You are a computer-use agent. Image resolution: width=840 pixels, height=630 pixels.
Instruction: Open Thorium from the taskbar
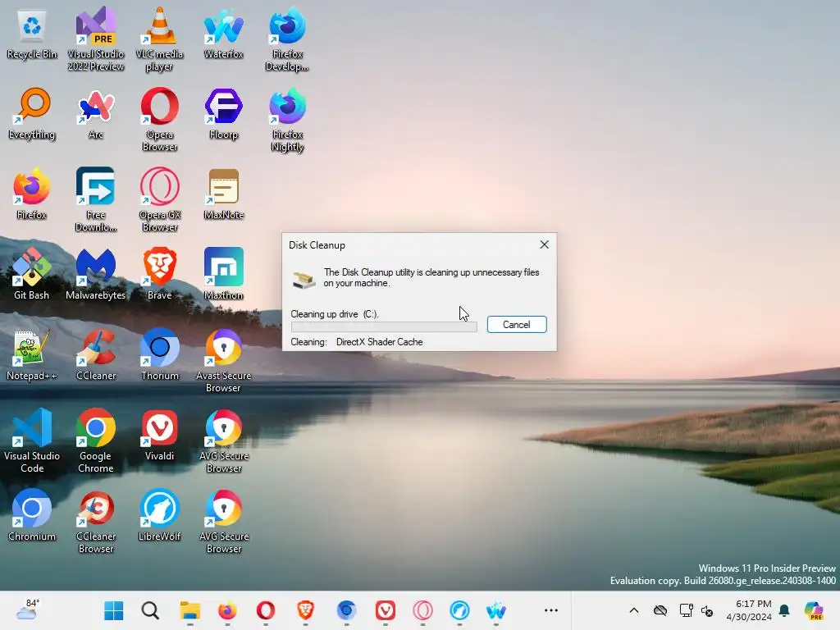click(x=346, y=610)
